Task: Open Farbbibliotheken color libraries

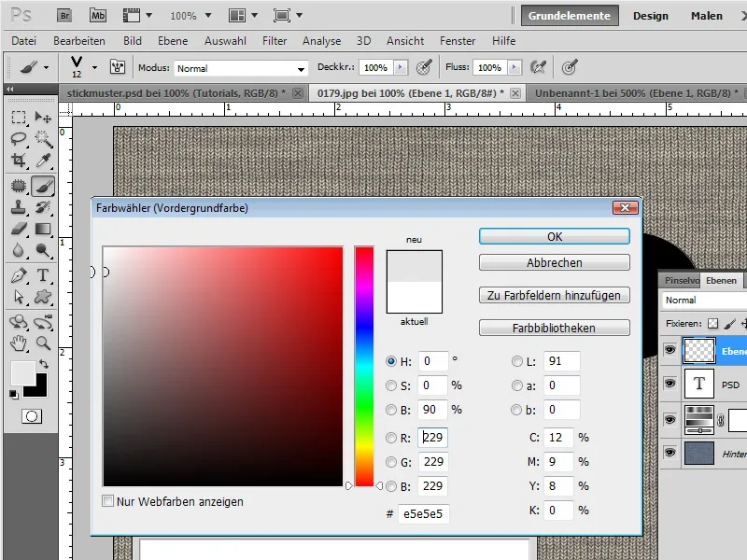Action: tap(555, 328)
